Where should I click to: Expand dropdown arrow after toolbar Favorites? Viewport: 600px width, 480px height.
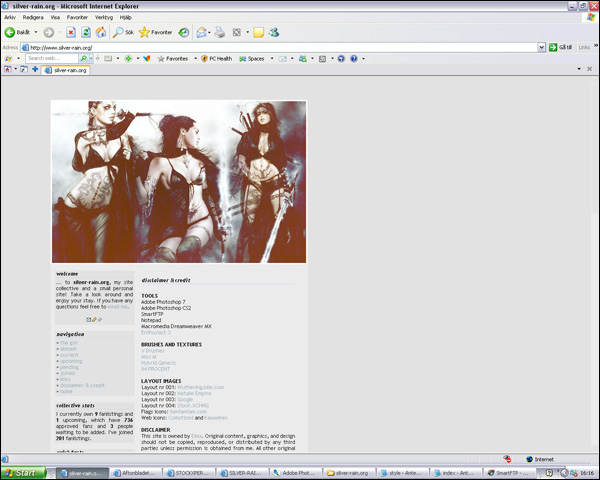point(196,59)
